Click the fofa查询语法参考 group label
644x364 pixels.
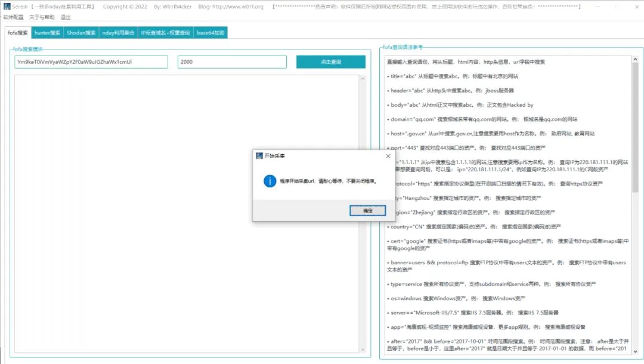coord(402,47)
